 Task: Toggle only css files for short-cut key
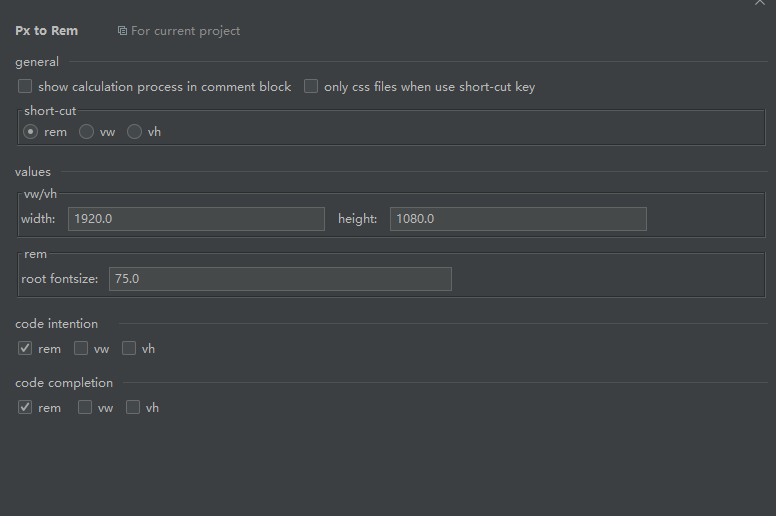(x=311, y=87)
